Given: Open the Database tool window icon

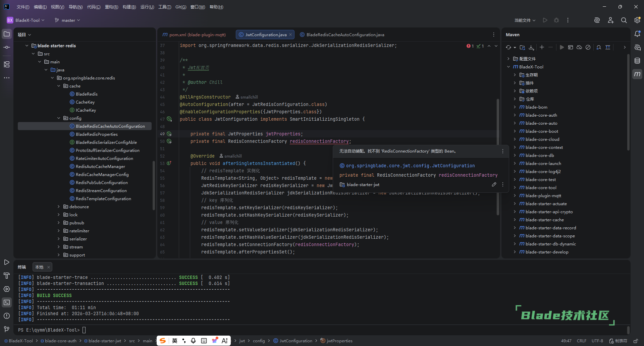Looking at the screenshot, I should coord(637,61).
